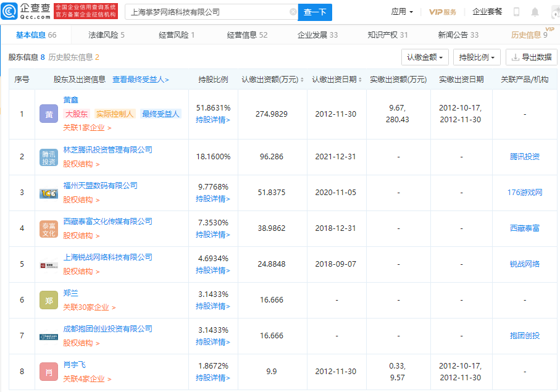Open shareholder 郑兰 name link
Screen dimensions: 560x392
(71, 293)
